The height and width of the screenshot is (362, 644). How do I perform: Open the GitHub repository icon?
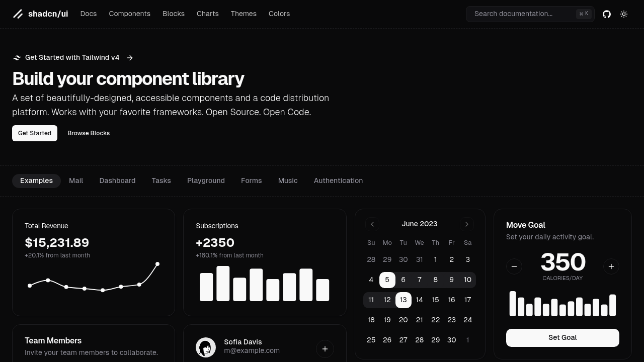(x=607, y=14)
